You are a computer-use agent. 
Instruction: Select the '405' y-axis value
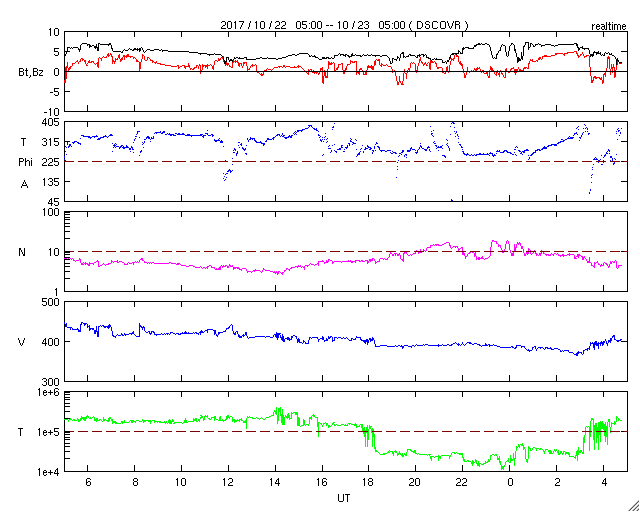(x=51, y=122)
